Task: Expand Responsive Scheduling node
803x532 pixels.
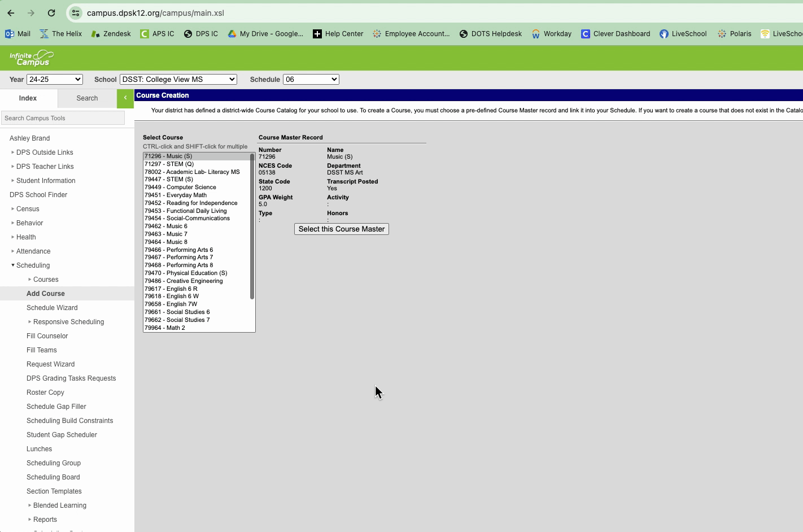Action: click(30, 322)
